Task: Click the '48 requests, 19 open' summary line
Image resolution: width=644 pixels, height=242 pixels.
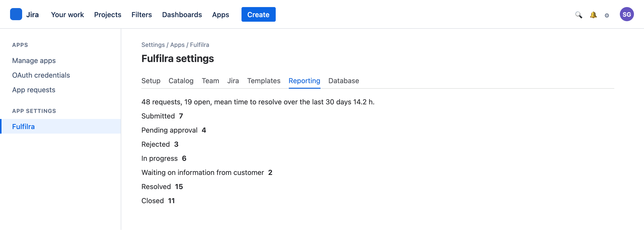Action: click(258, 102)
